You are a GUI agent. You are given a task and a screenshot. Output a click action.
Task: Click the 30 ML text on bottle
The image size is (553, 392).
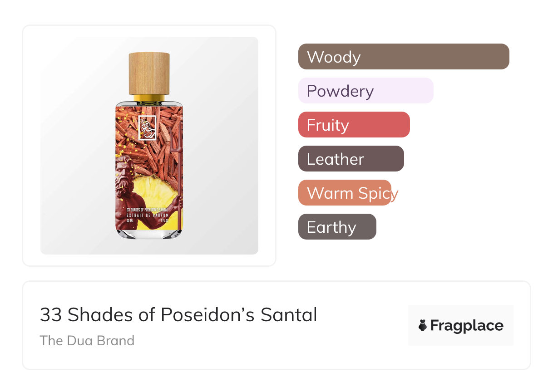tap(131, 221)
